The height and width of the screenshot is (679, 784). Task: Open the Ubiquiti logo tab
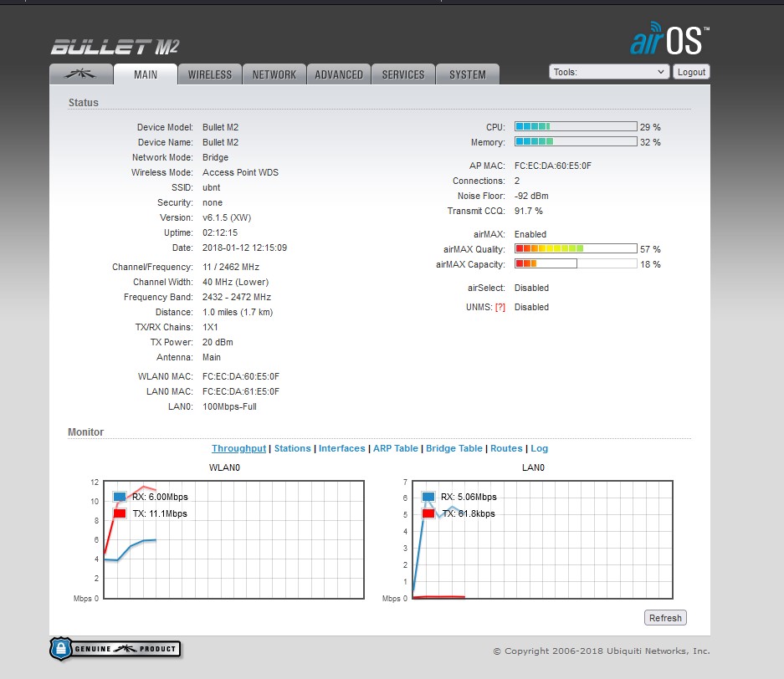coord(81,74)
